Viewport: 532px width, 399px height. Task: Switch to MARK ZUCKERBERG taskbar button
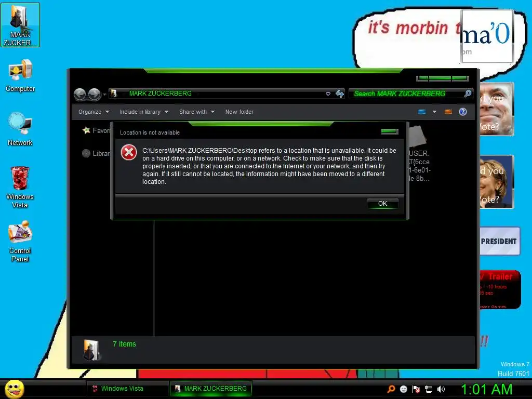(x=211, y=389)
